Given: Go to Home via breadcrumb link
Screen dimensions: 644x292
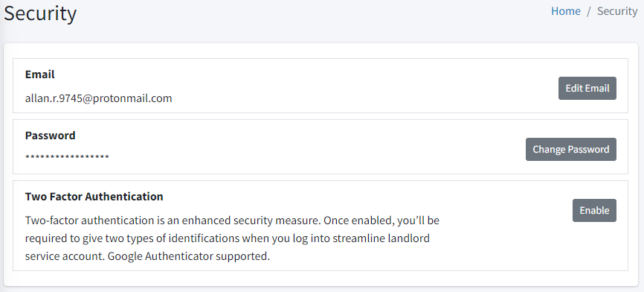Looking at the screenshot, I should (566, 11).
